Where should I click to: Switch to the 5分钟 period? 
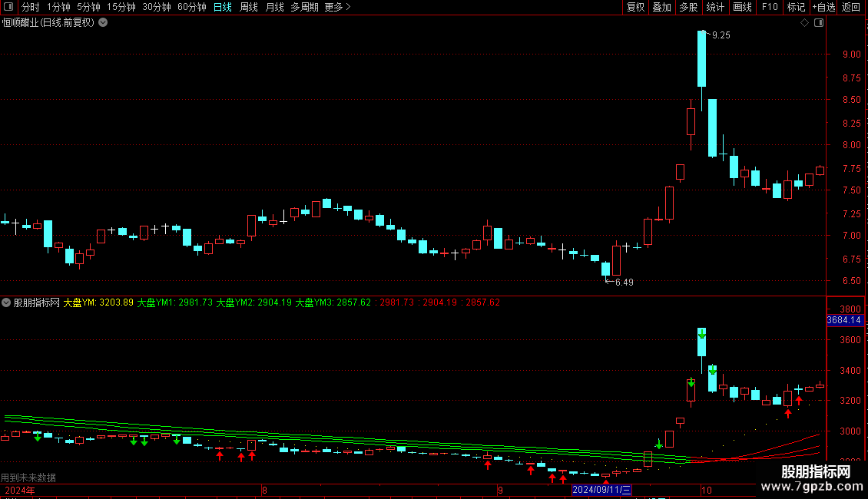88,7
